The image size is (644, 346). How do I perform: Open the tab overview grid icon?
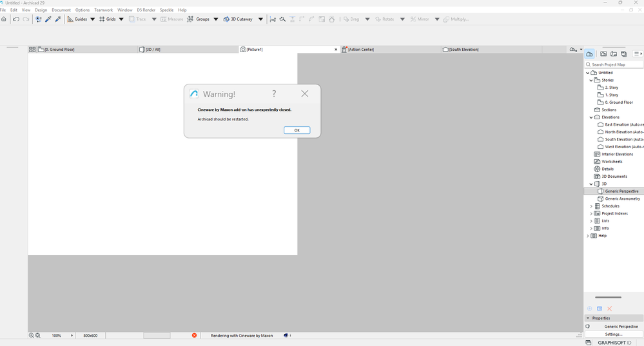click(x=32, y=49)
